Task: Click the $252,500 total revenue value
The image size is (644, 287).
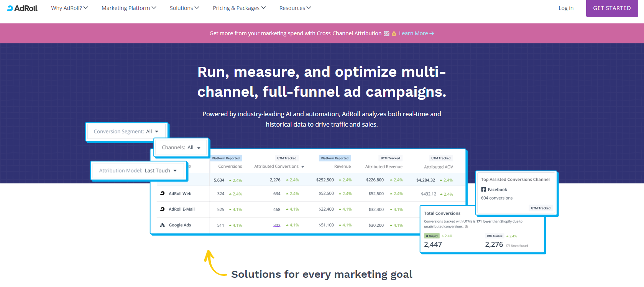Action: point(325,180)
